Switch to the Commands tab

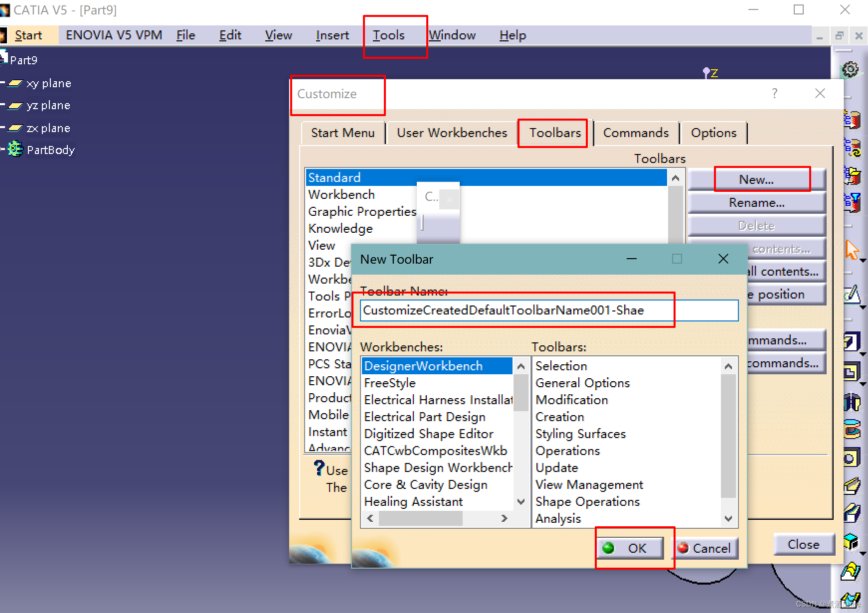[636, 133]
